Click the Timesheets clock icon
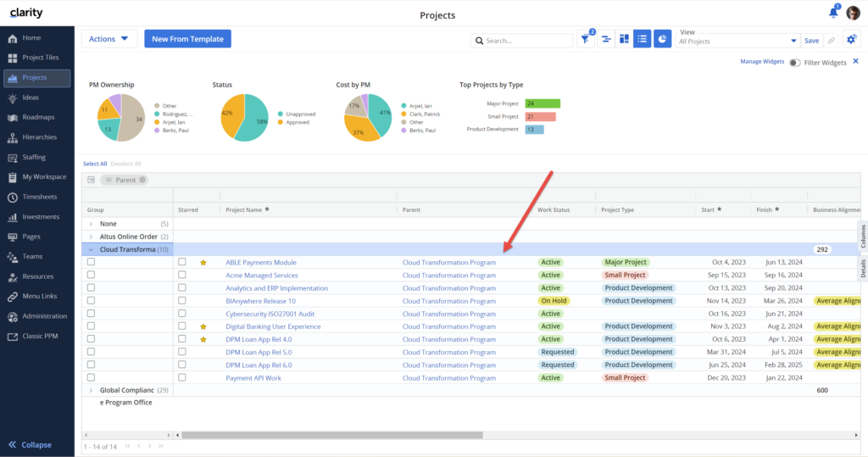 tap(12, 198)
